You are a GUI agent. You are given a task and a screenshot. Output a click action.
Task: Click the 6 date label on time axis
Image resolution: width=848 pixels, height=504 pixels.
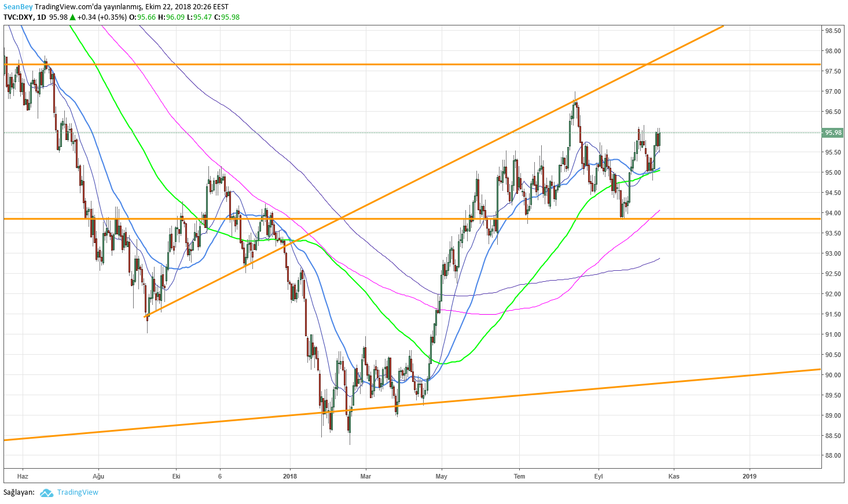(x=220, y=476)
